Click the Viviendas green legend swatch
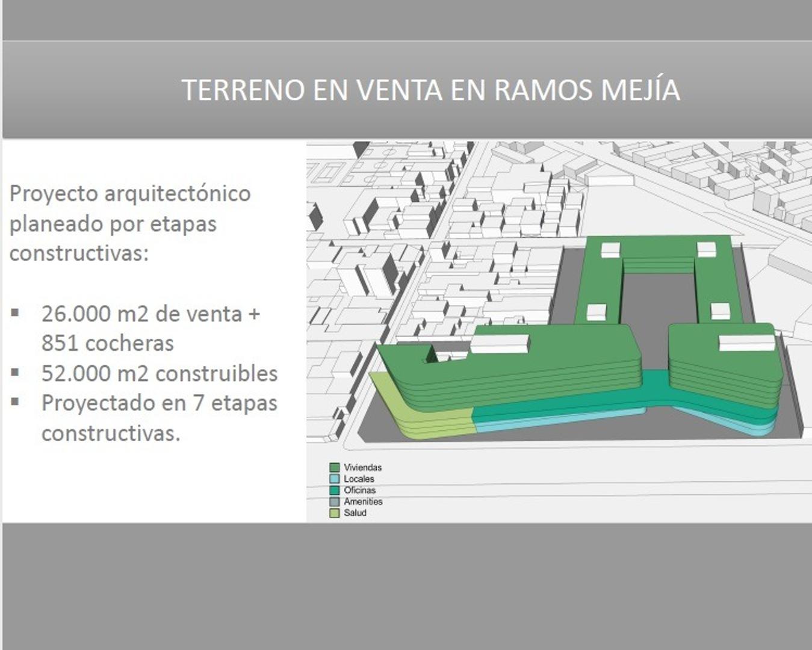812x650 pixels. pos(335,468)
